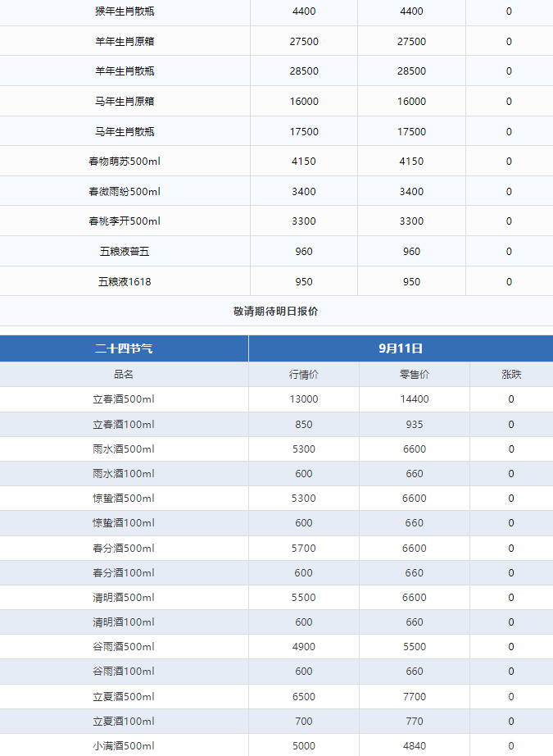Click the 5500 market price for 清明酒500ml

[304, 598]
